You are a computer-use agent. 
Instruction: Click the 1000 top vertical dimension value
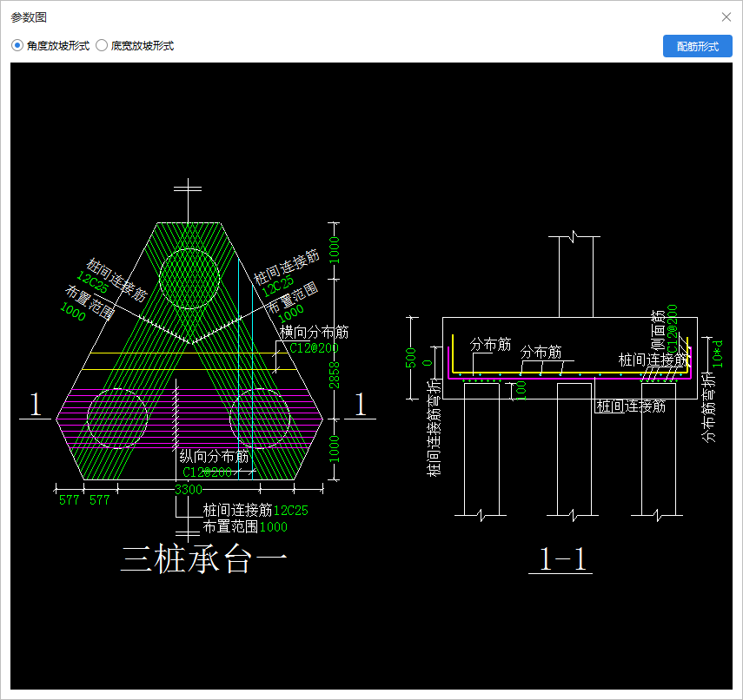[x=334, y=250]
